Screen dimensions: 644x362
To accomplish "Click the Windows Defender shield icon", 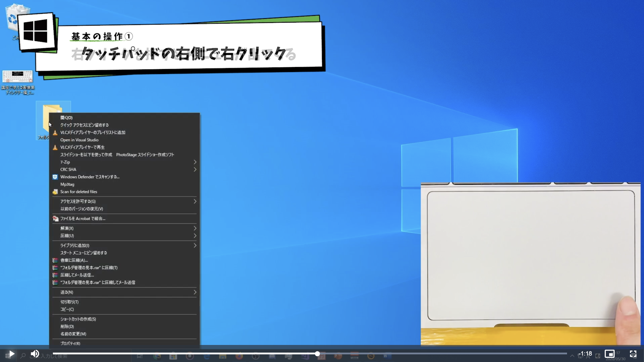I will [x=55, y=177].
